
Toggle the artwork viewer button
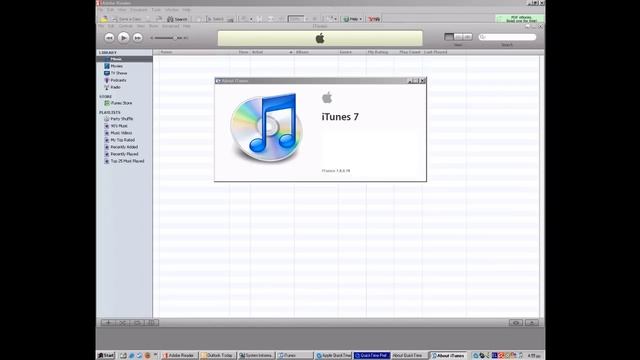[151, 322]
